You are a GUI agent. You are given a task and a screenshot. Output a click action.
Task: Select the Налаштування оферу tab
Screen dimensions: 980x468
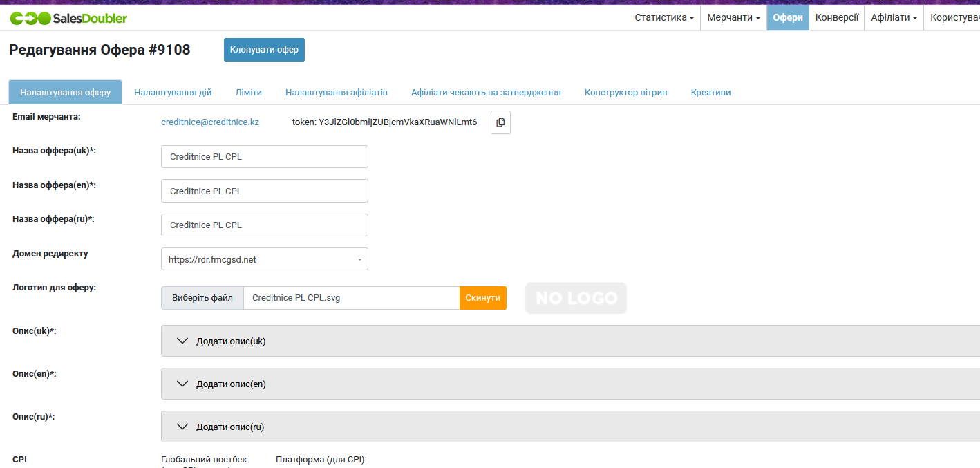65,92
